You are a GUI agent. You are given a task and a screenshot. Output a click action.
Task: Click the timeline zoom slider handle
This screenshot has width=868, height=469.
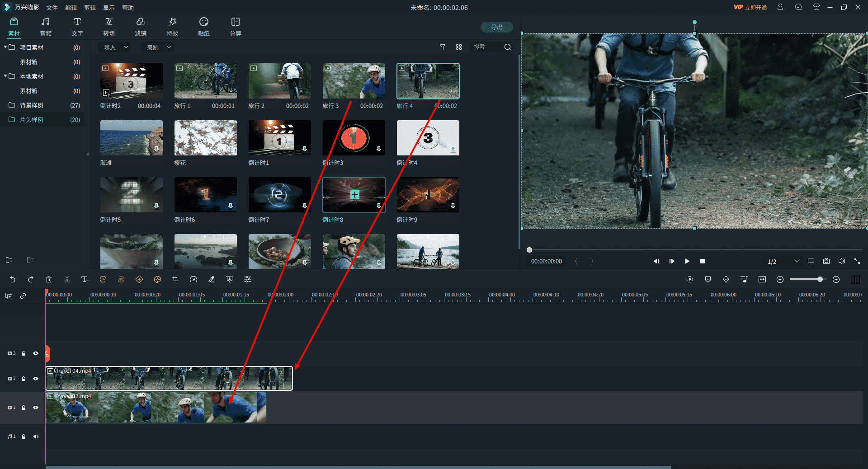[820, 280]
